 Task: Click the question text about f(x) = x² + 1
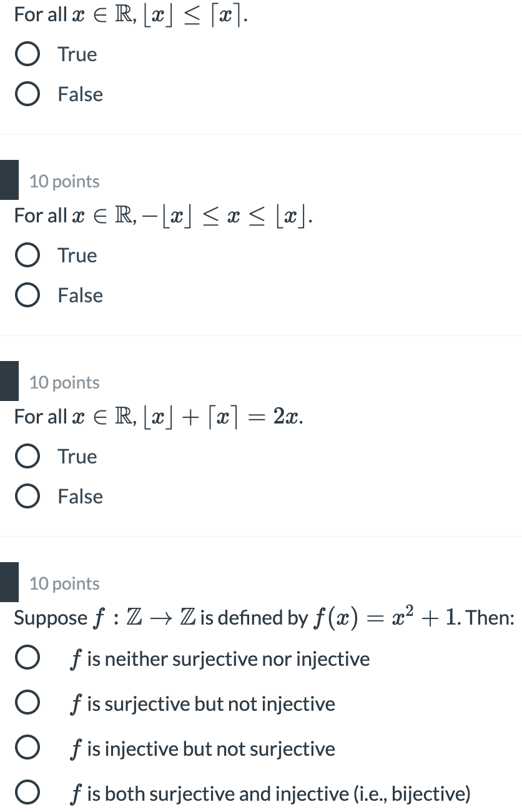(262, 617)
